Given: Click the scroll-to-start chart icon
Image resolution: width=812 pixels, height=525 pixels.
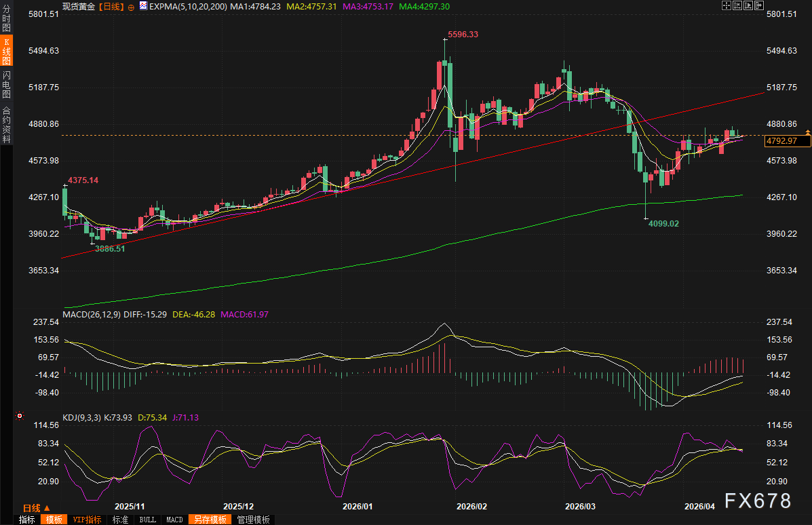Looking at the screenshot, I should click(x=737, y=5).
